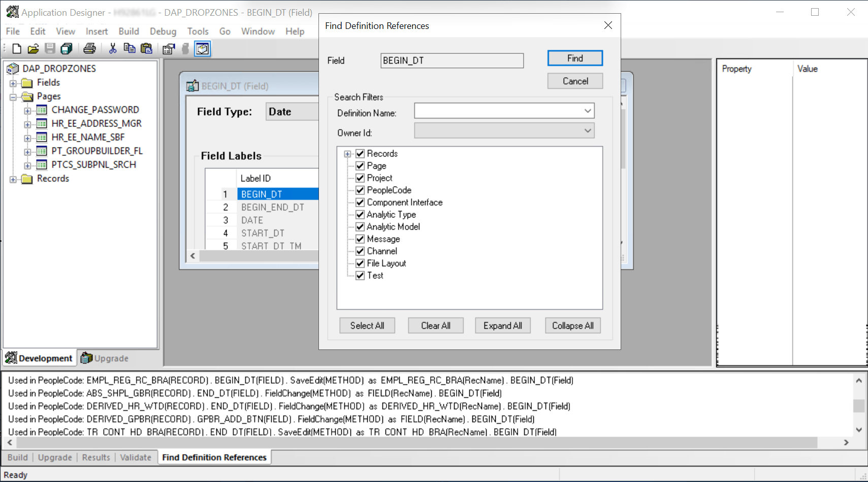Disable the Analytic Model filter
Screen dimensions: 868x482
[360, 227]
